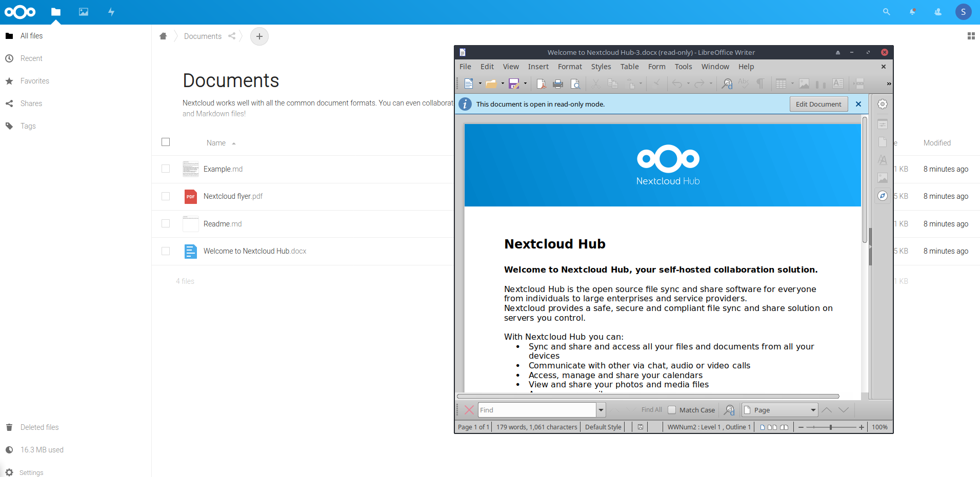
Task: Open Nextcloud notifications bell
Action: 912,12
